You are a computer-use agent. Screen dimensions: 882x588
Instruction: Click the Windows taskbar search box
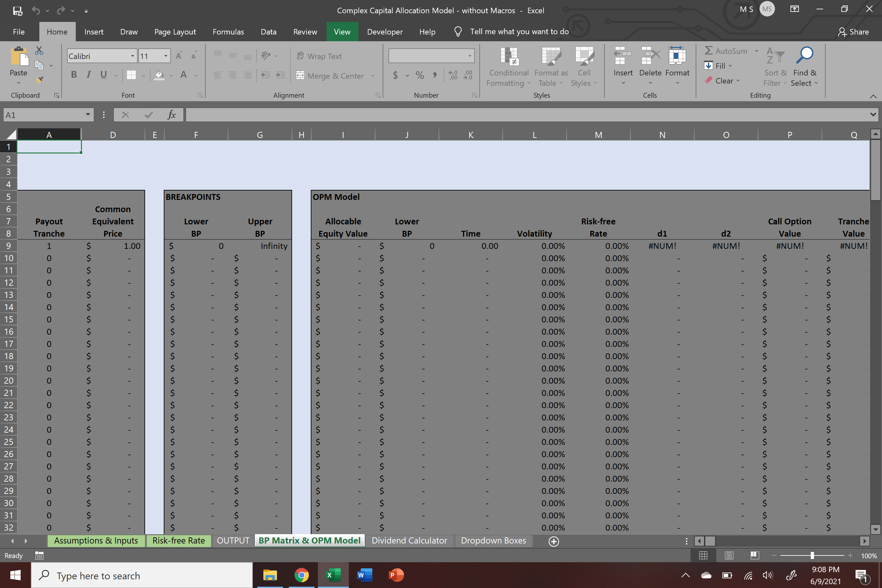(x=142, y=576)
